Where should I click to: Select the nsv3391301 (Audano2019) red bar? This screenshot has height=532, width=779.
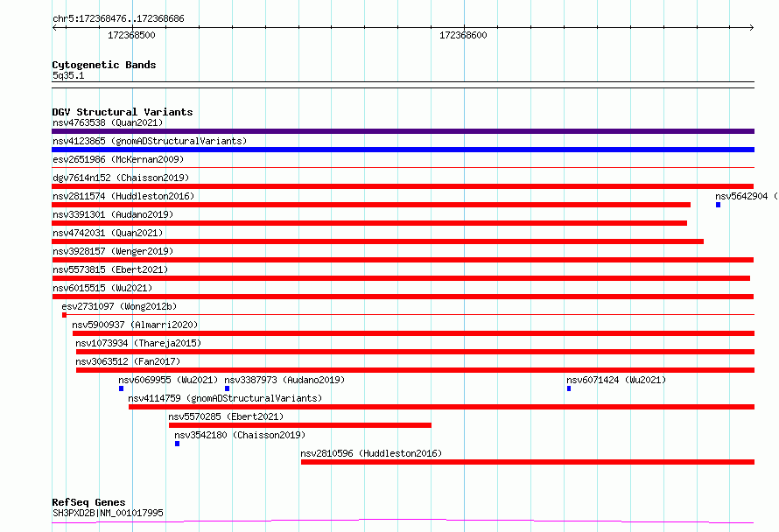tap(369, 223)
